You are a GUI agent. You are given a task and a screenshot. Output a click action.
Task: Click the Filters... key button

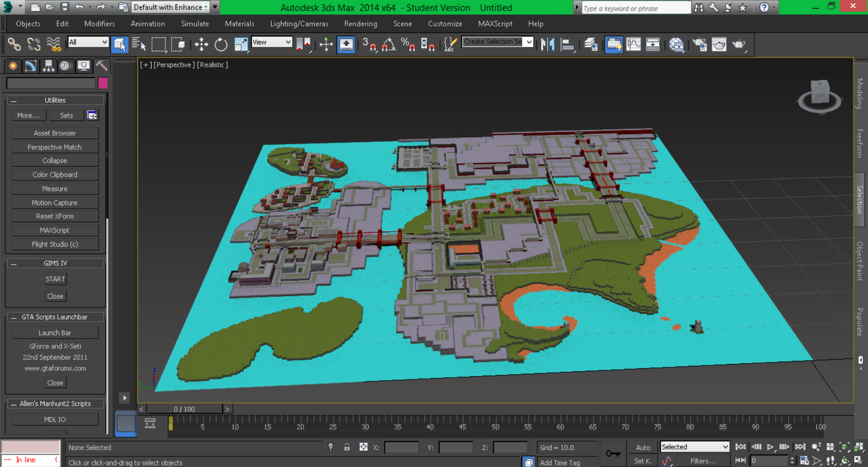[x=703, y=461]
